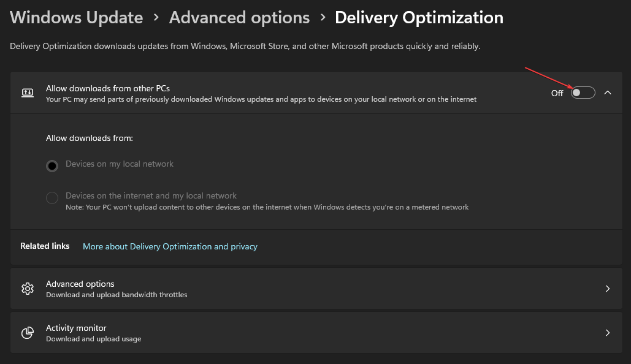Viewport: 631px width, 364px height.
Task: Collapse the Allow downloads from other PCs section
Action: tap(608, 93)
